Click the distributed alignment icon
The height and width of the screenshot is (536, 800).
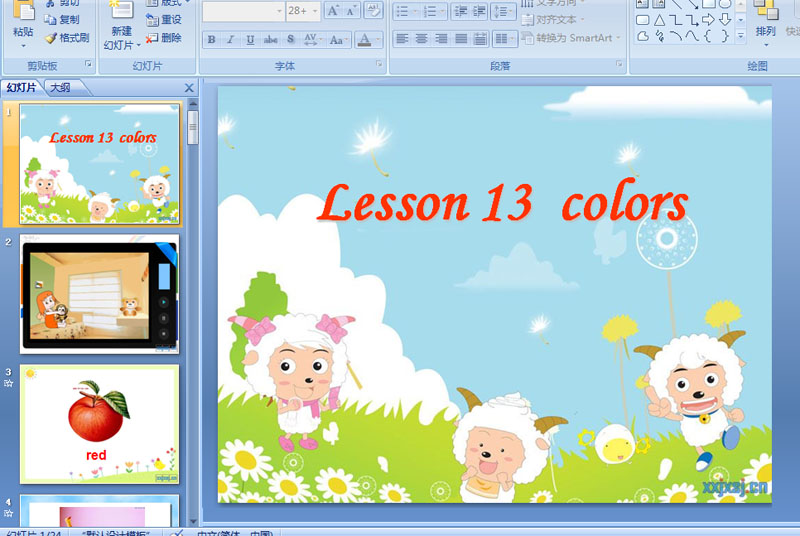coord(480,39)
